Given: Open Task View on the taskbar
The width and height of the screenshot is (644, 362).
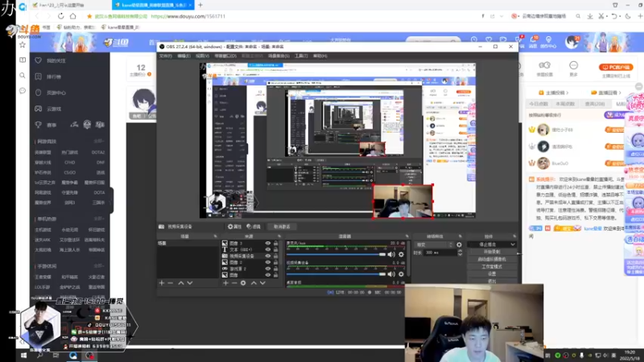Looking at the screenshot, I should coord(56,356).
